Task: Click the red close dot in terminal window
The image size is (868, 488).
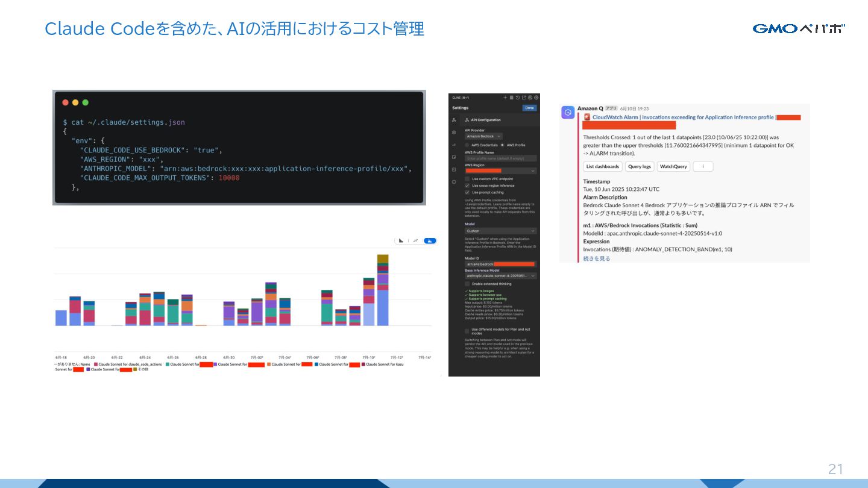Action: point(65,102)
